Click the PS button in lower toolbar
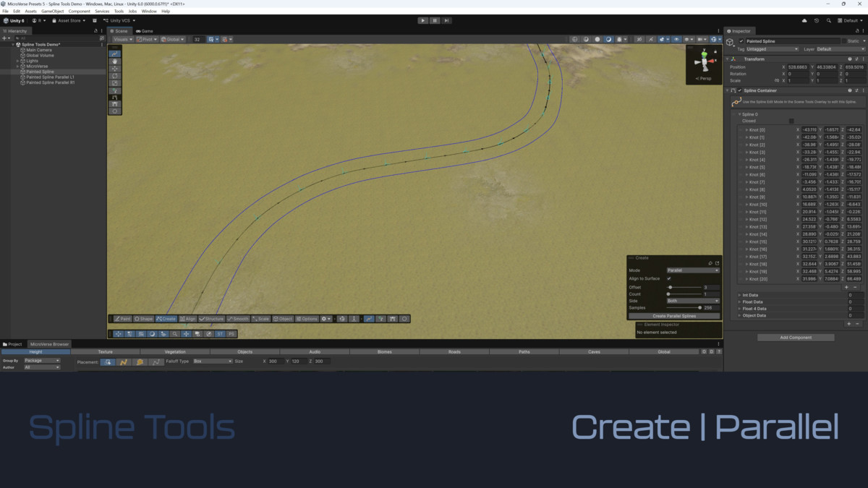868x488 pixels. coord(231,334)
